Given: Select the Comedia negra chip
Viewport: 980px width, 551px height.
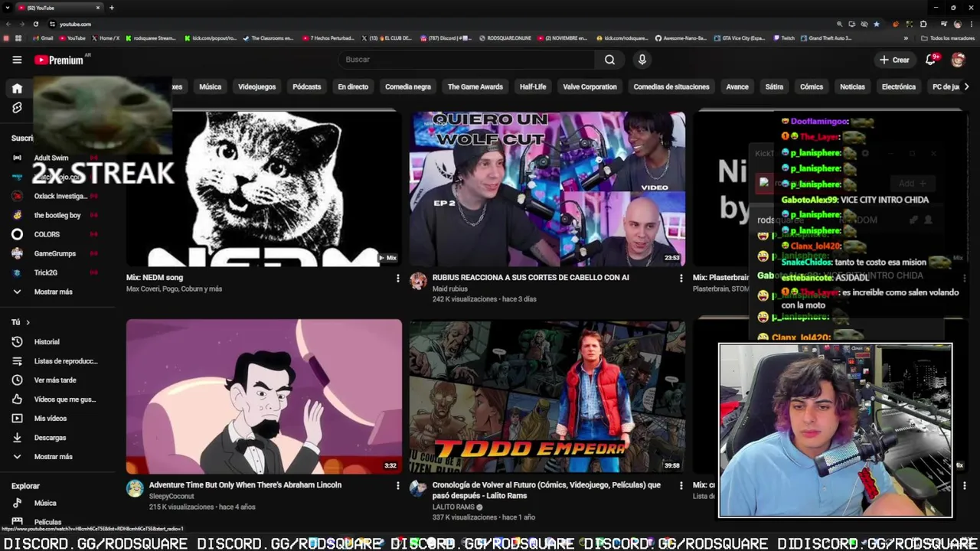Looking at the screenshot, I should 408,87.
